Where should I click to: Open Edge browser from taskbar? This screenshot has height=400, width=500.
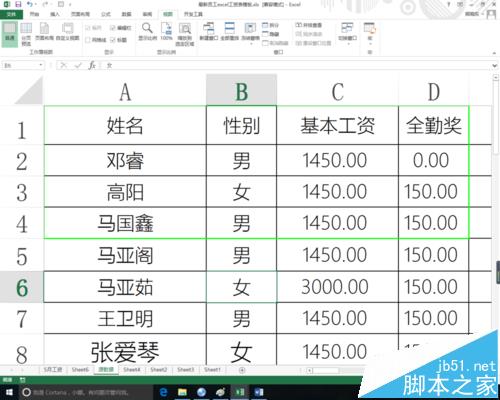[x=163, y=392]
